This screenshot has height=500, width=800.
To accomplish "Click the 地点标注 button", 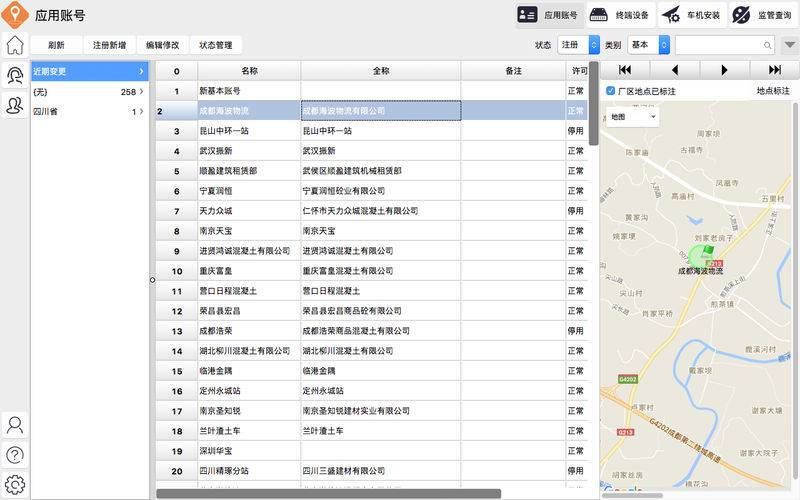I will (773, 91).
